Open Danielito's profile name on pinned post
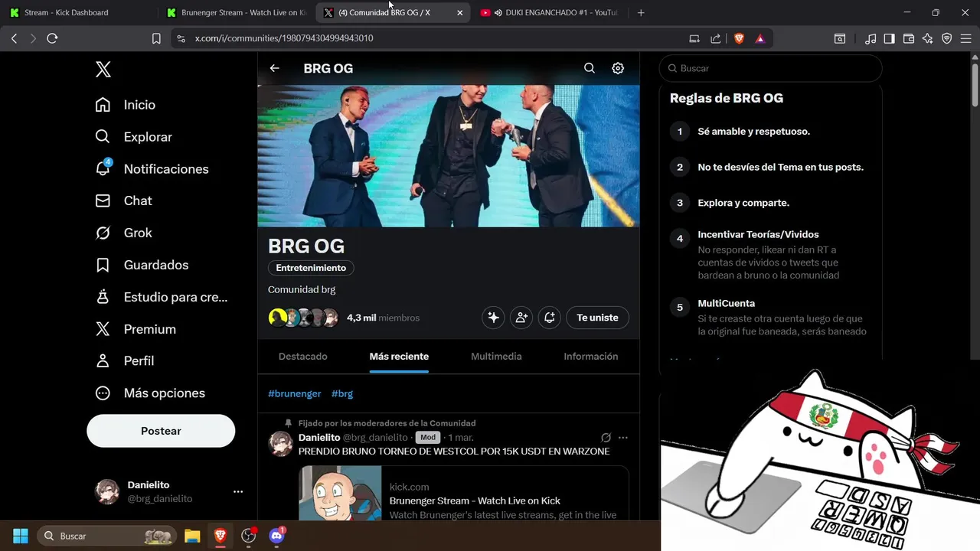The image size is (980, 551). [319, 438]
